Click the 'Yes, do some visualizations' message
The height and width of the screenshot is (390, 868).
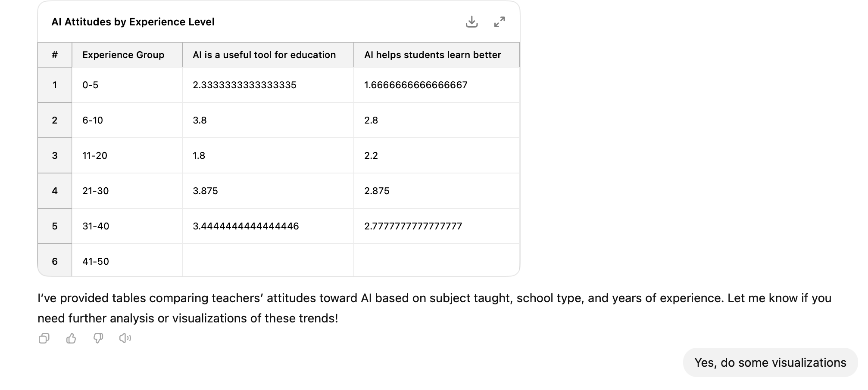pos(770,362)
